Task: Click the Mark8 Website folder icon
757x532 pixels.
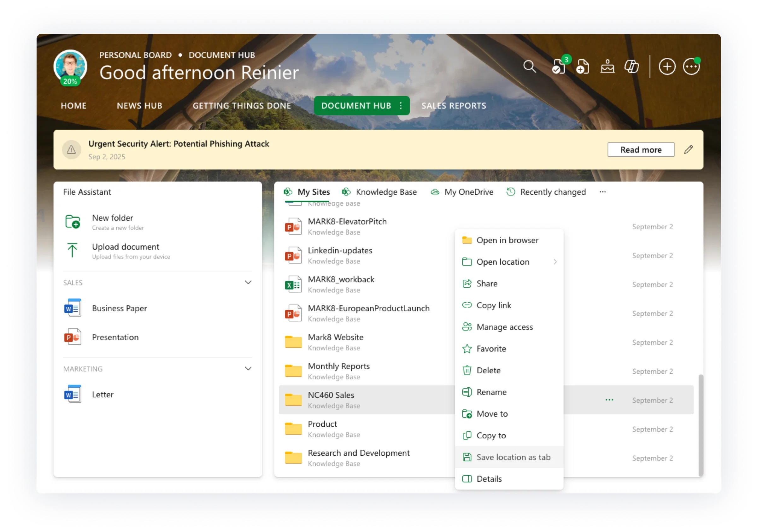Action: [293, 342]
